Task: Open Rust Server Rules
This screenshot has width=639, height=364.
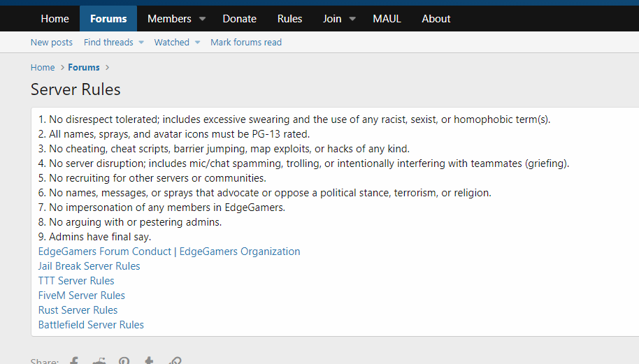Action: click(x=78, y=310)
